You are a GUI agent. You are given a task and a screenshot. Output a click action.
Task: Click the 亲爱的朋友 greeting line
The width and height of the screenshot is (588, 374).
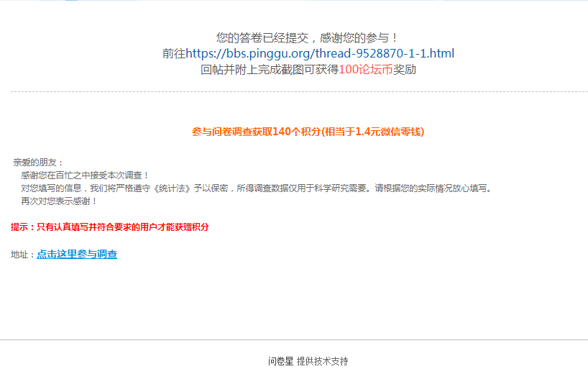38,163
